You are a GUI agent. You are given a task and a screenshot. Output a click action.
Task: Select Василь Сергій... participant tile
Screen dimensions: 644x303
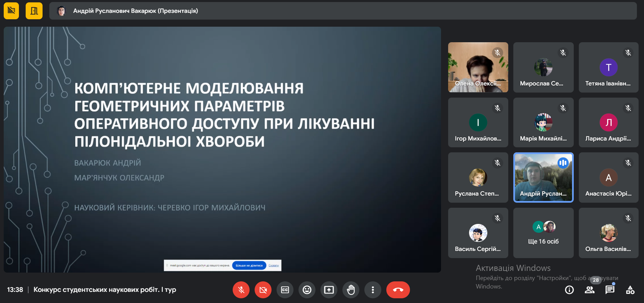478,233
